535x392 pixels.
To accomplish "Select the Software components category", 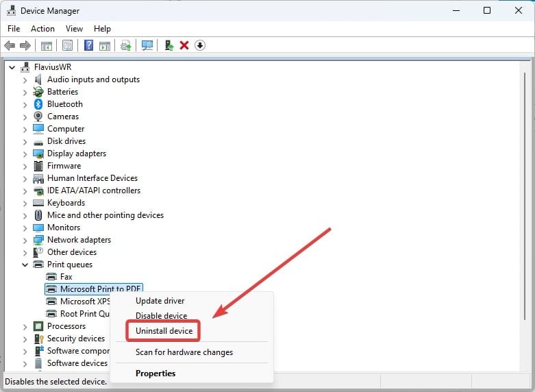I will [x=78, y=351].
